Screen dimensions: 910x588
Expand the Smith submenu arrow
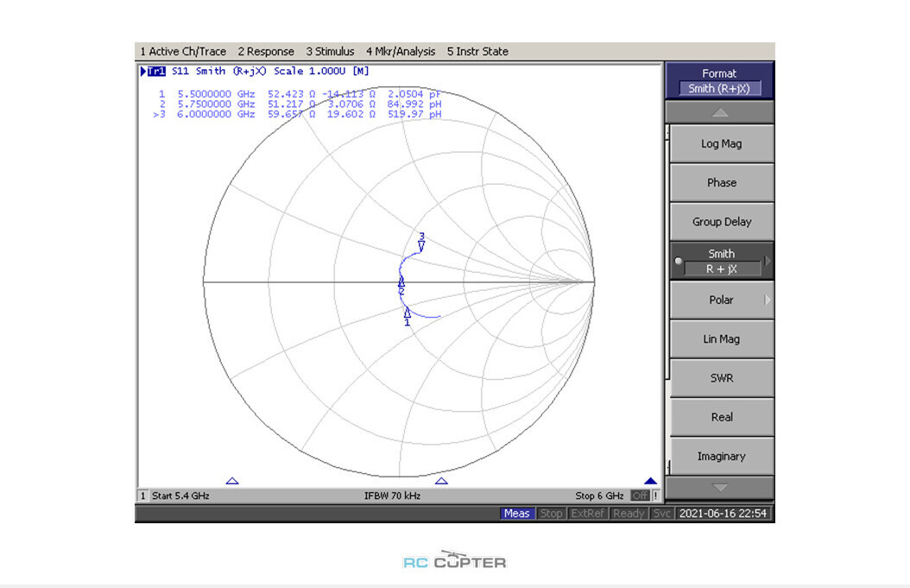point(768,261)
